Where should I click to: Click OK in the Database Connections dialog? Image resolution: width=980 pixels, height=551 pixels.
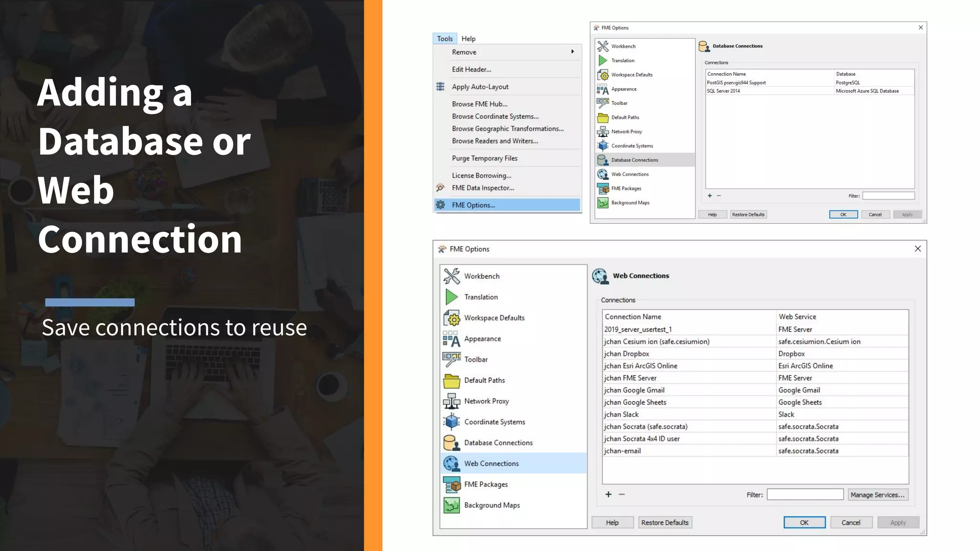[843, 214]
